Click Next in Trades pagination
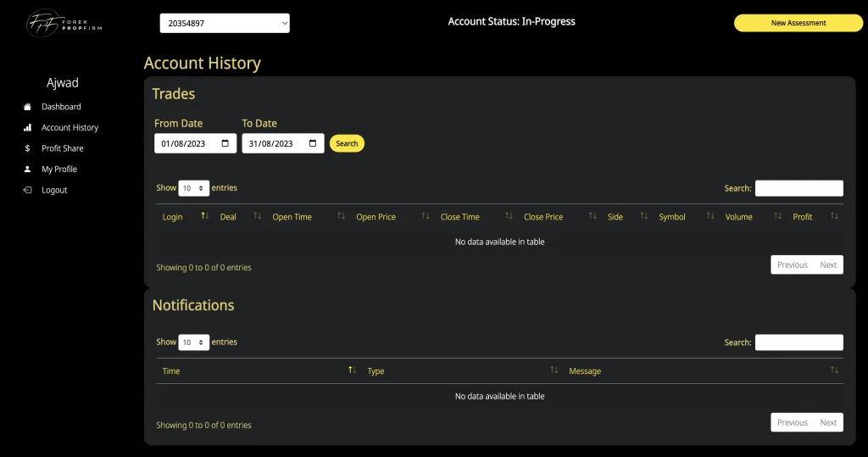The image size is (868, 457). (828, 265)
